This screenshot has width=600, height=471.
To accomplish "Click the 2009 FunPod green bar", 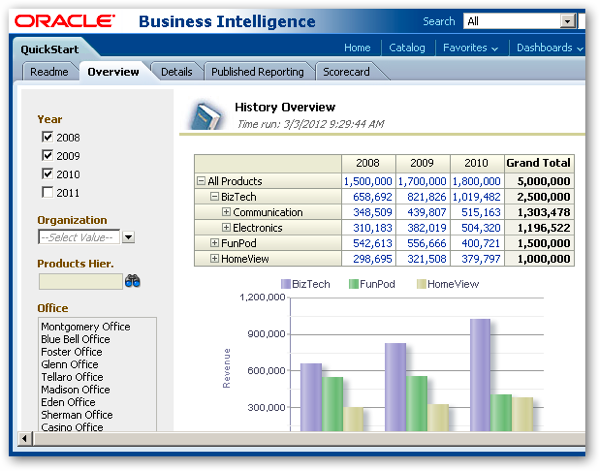I will [417, 404].
